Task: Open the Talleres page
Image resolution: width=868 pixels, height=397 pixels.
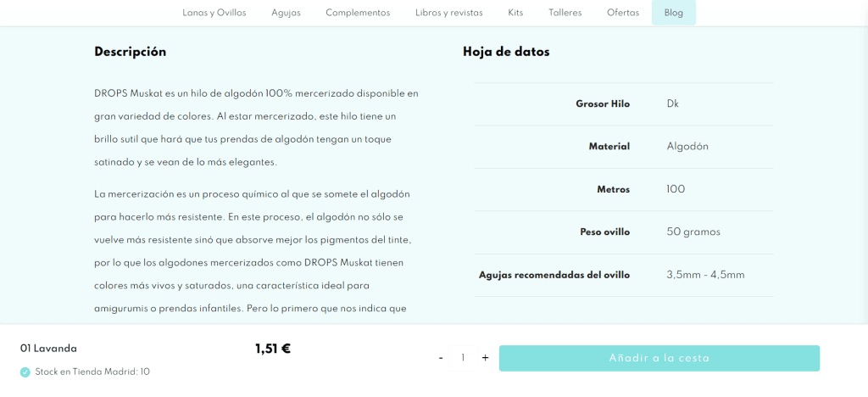Action: 565,13
